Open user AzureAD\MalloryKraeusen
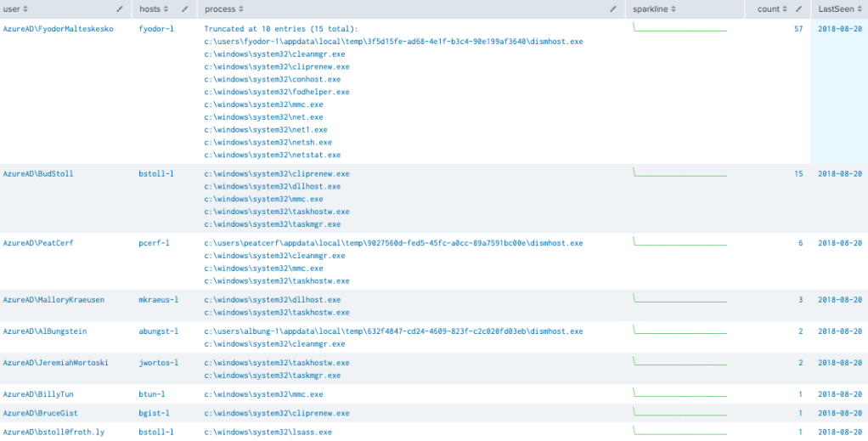Image resolution: width=868 pixels, height=441 pixels. tap(54, 300)
